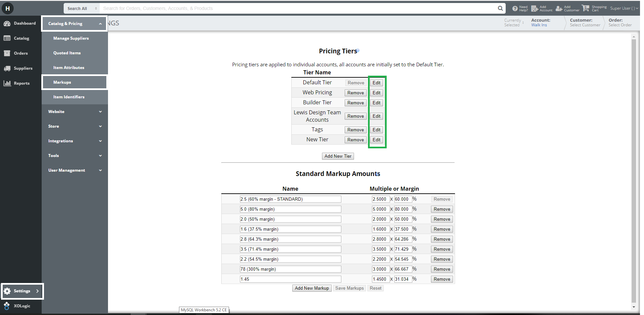Click the 2.0000 multiple field
644x315 pixels.
pos(381,219)
